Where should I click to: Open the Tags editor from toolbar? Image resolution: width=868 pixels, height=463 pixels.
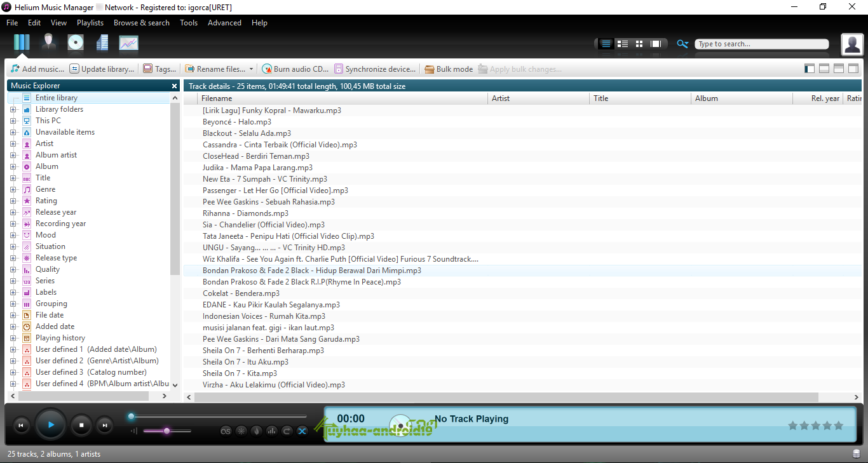159,69
